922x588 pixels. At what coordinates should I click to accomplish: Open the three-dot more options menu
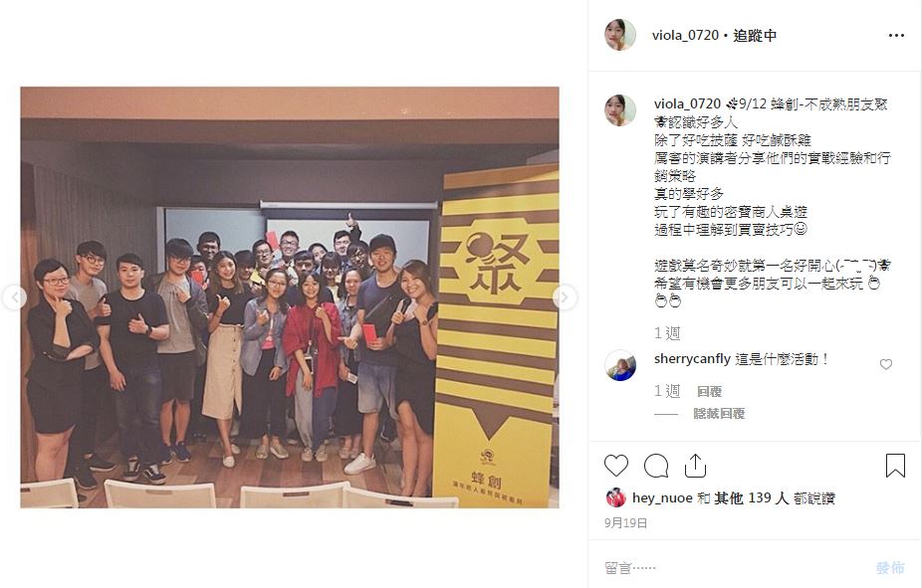click(896, 36)
